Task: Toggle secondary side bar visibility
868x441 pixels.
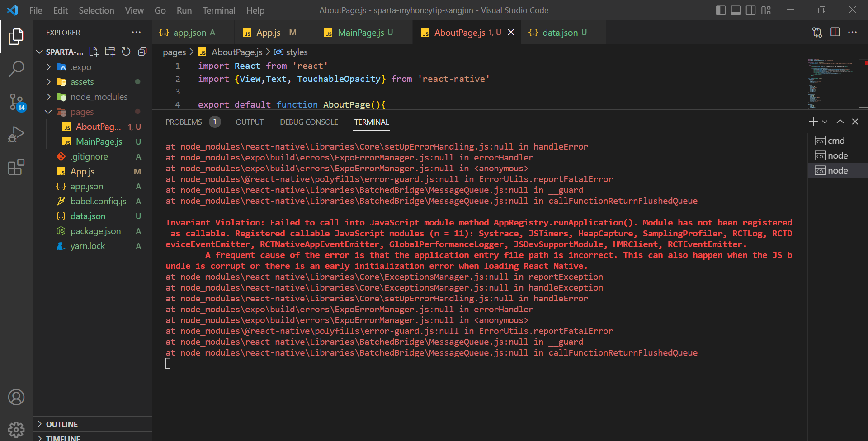Action: click(x=751, y=10)
